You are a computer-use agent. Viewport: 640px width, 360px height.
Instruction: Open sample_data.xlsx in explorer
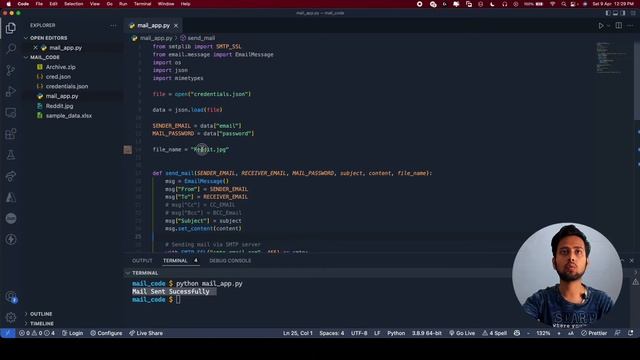coord(69,116)
